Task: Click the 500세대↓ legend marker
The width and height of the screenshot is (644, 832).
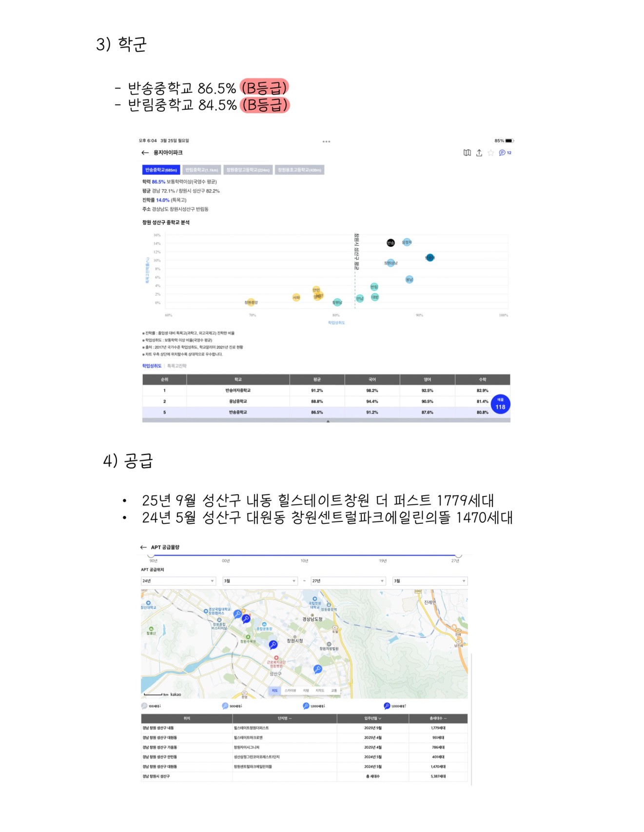Action: pos(225,706)
